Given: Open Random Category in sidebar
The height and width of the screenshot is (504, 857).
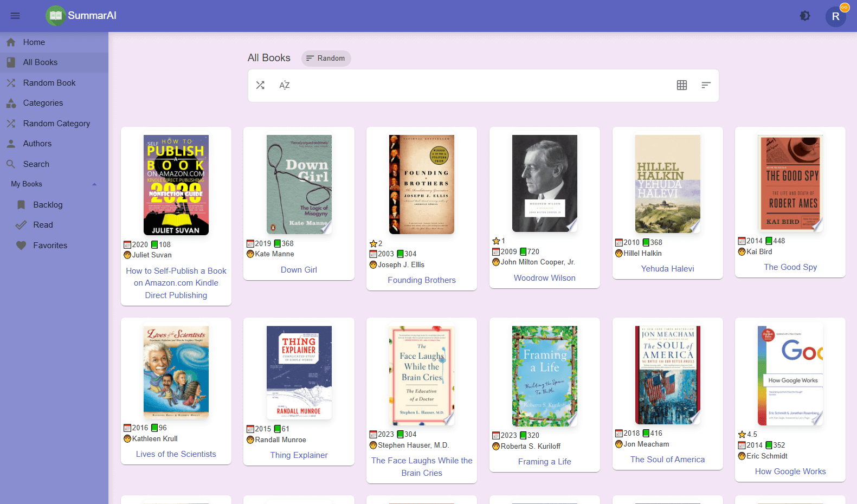Looking at the screenshot, I should [x=54, y=124].
